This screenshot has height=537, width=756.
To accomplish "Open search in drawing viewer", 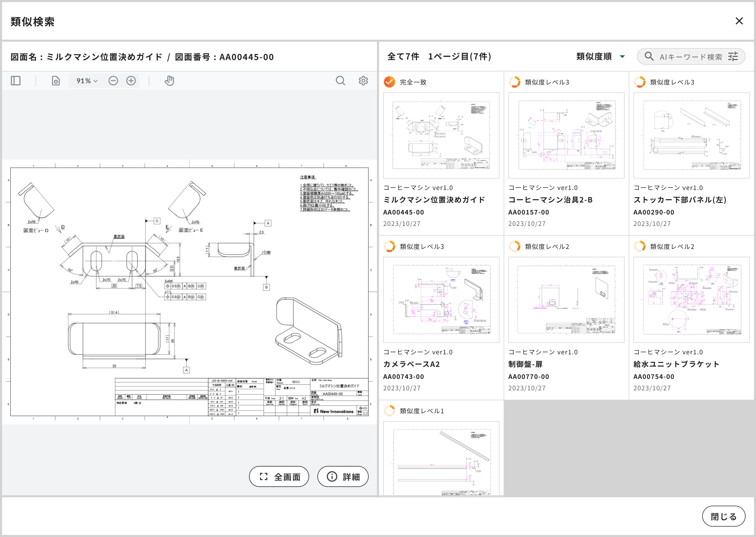I will pos(340,81).
